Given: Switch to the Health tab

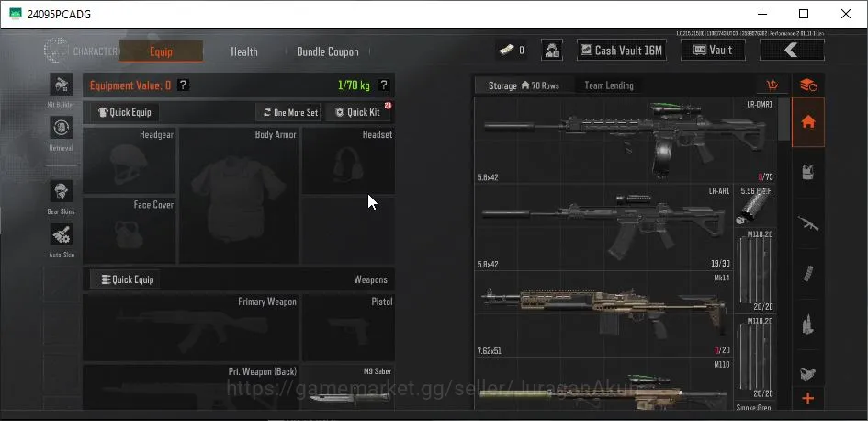Looking at the screenshot, I should 244,51.
